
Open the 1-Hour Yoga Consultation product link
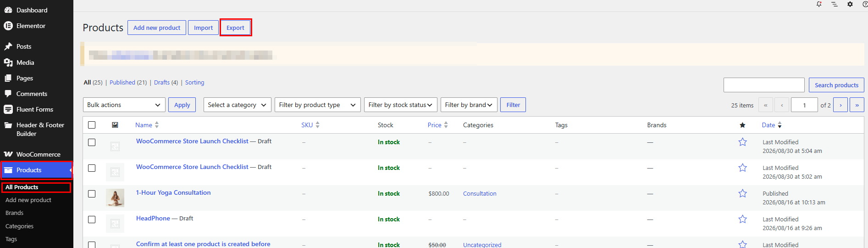(173, 192)
